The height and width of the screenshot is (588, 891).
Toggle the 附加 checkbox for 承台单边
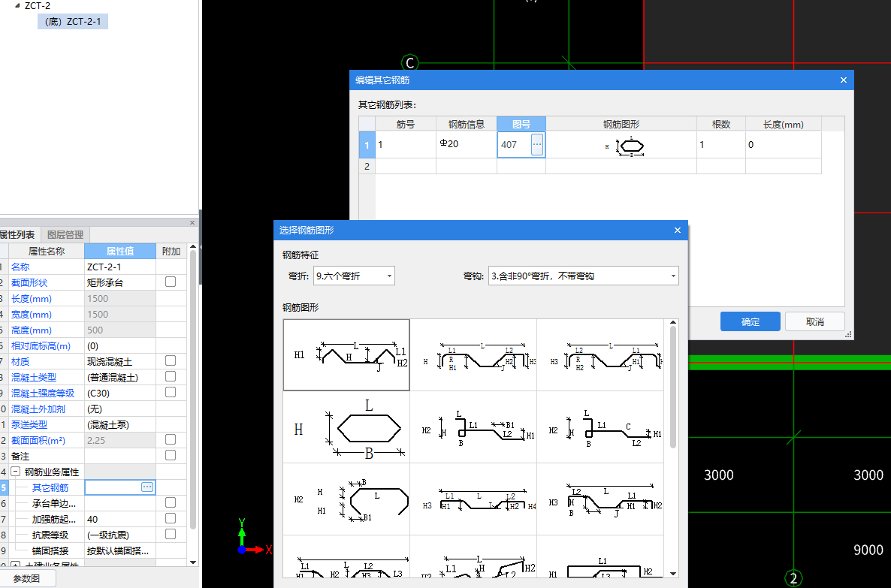171,503
